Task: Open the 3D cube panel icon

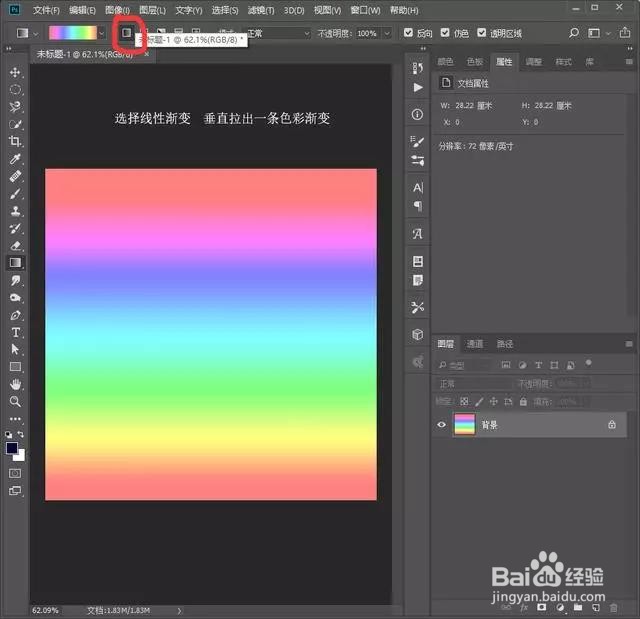Action: pos(417,335)
